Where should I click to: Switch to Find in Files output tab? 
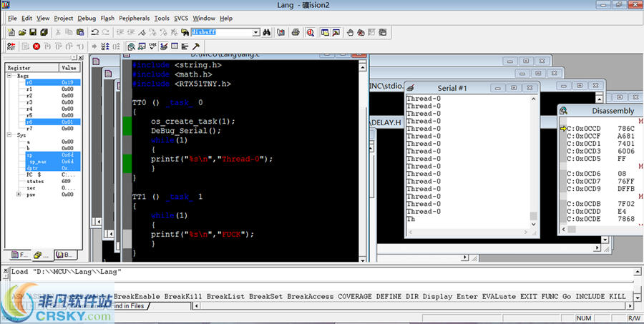click(129, 306)
